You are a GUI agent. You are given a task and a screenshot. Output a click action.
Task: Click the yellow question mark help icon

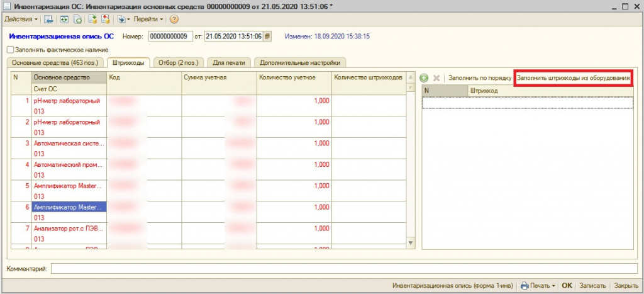pyautogui.click(x=174, y=20)
